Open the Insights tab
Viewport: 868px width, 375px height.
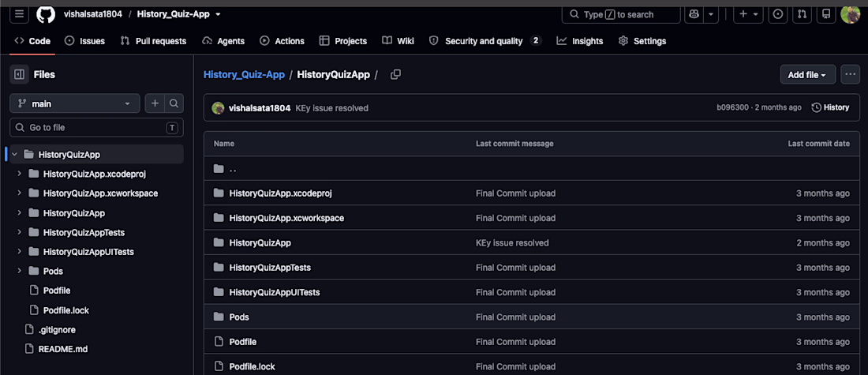tap(580, 41)
